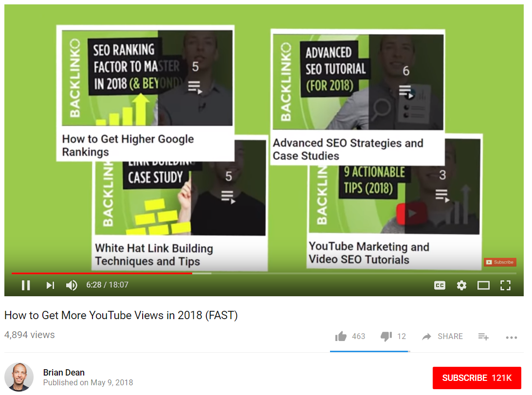This screenshot has width=532, height=395.
Task: Subscribe using the red SUBSCRIBE 121K button
Action: [477, 377]
